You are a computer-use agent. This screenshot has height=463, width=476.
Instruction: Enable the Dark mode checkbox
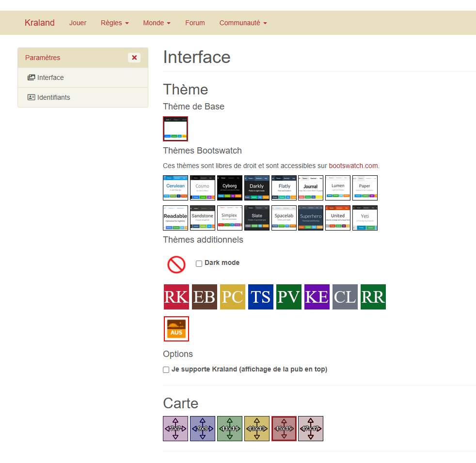[199, 263]
